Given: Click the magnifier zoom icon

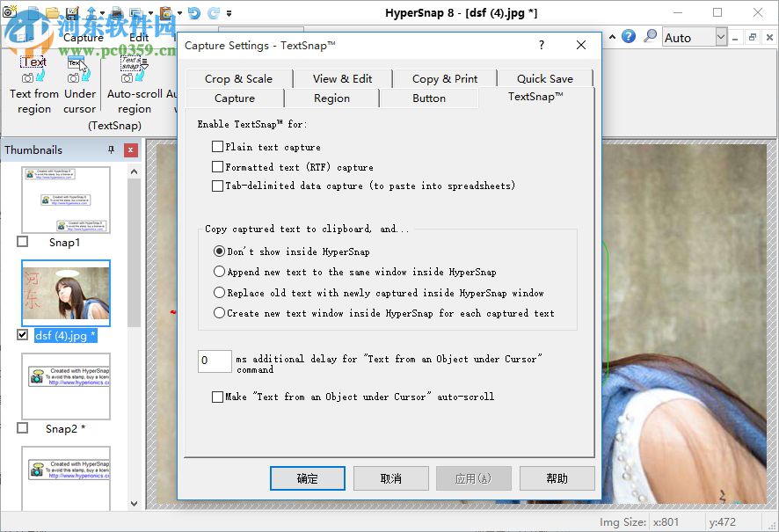Looking at the screenshot, I should 650,36.
